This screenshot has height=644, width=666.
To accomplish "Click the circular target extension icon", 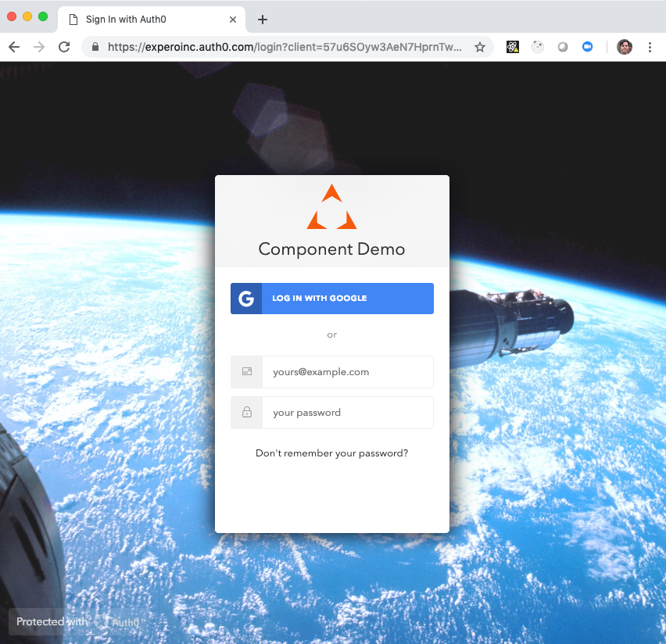I will click(x=538, y=47).
